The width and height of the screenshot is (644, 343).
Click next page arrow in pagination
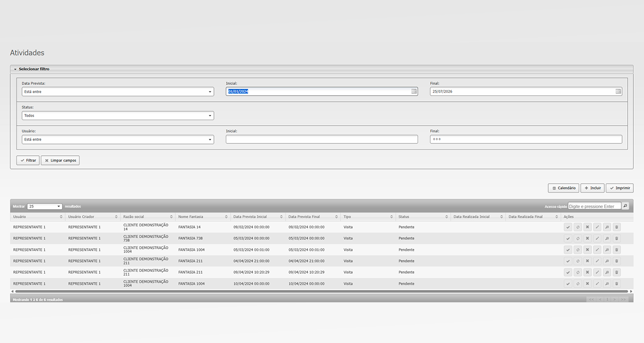(x=614, y=300)
